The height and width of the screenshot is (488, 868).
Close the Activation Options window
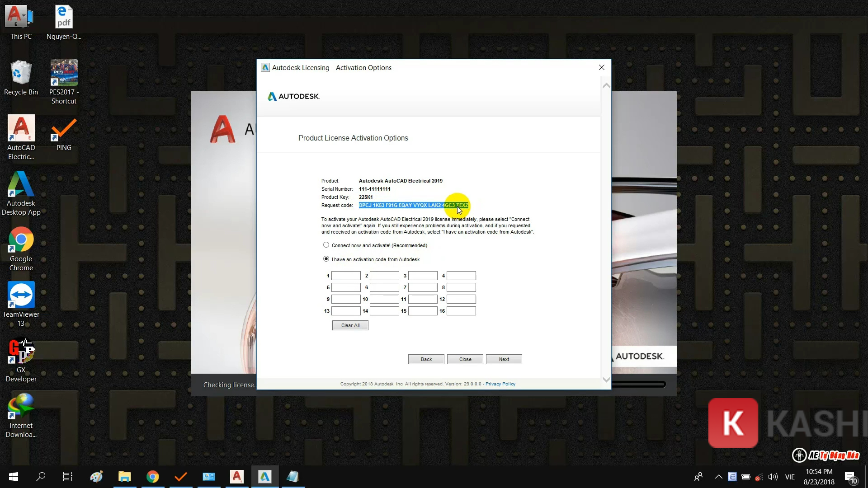click(x=601, y=67)
